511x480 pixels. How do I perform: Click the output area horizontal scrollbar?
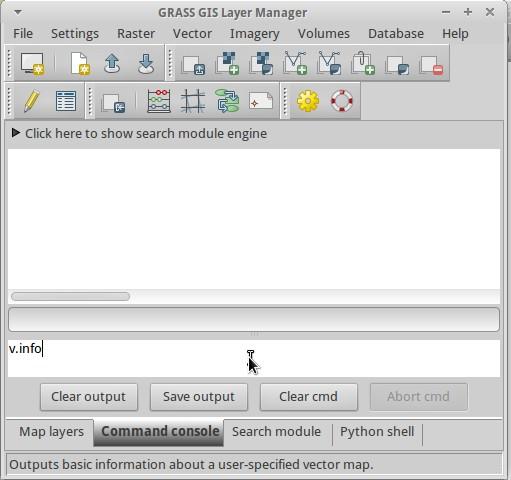70,296
